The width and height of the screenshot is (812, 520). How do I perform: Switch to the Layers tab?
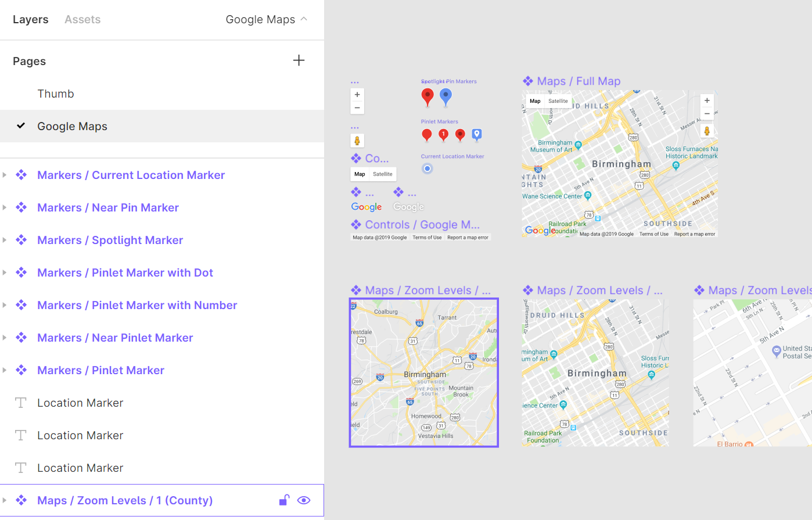[x=31, y=20]
